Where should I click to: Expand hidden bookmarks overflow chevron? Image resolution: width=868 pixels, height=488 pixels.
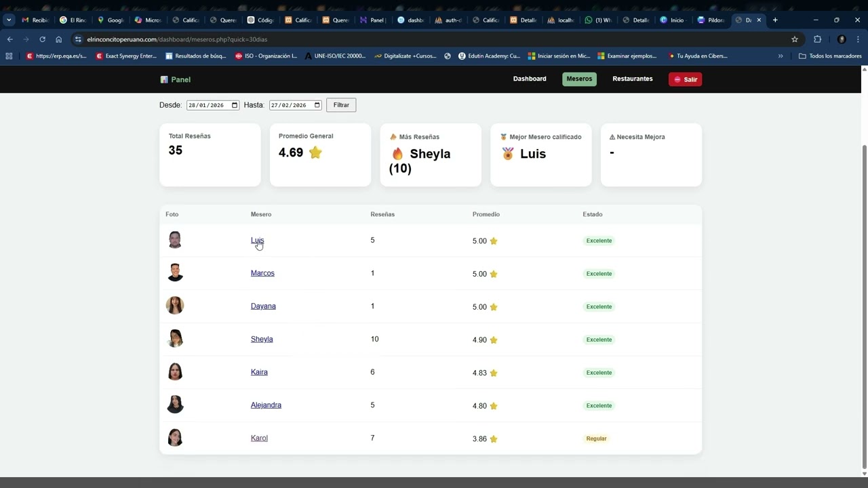tap(781, 56)
